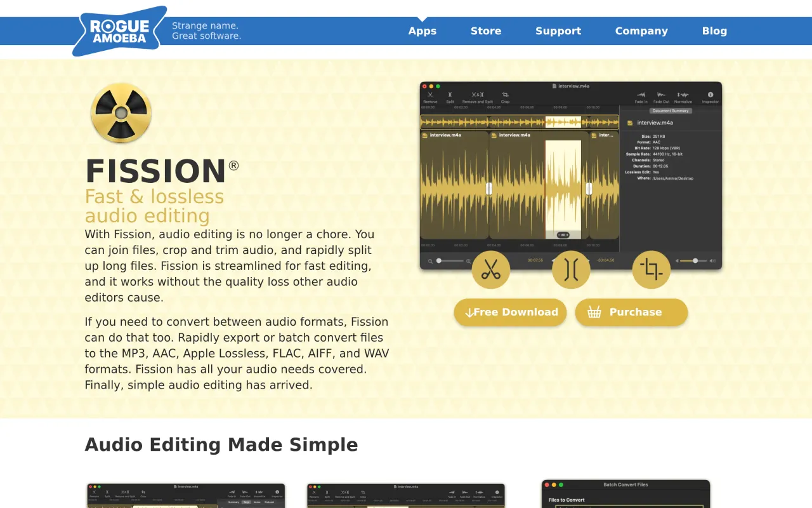Image resolution: width=812 pixels, height=508 pixels.
Task: Visit the Blog
Action: 714,30
